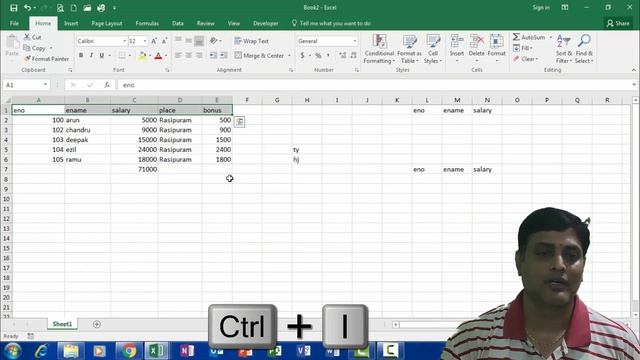The width and height of the screenshot is (640, 360).
Task: Open the Format as Table gallery
Action: (409, 49)
